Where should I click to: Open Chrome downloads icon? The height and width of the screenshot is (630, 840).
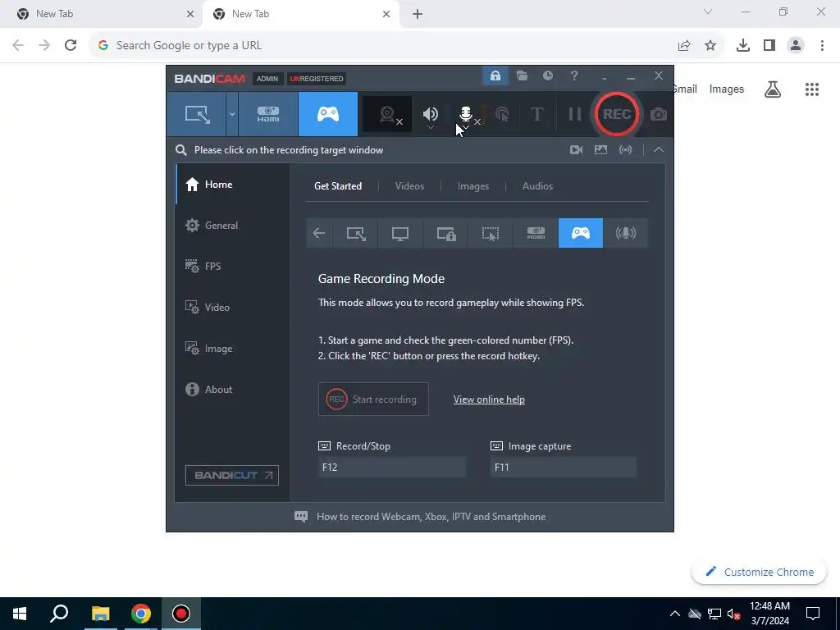(743, 46)
